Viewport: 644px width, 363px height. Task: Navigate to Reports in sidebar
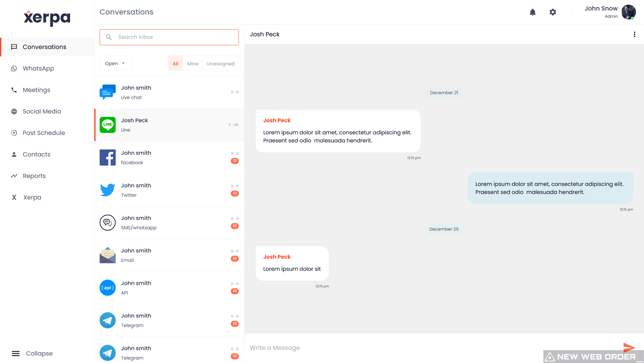[34, 176]
